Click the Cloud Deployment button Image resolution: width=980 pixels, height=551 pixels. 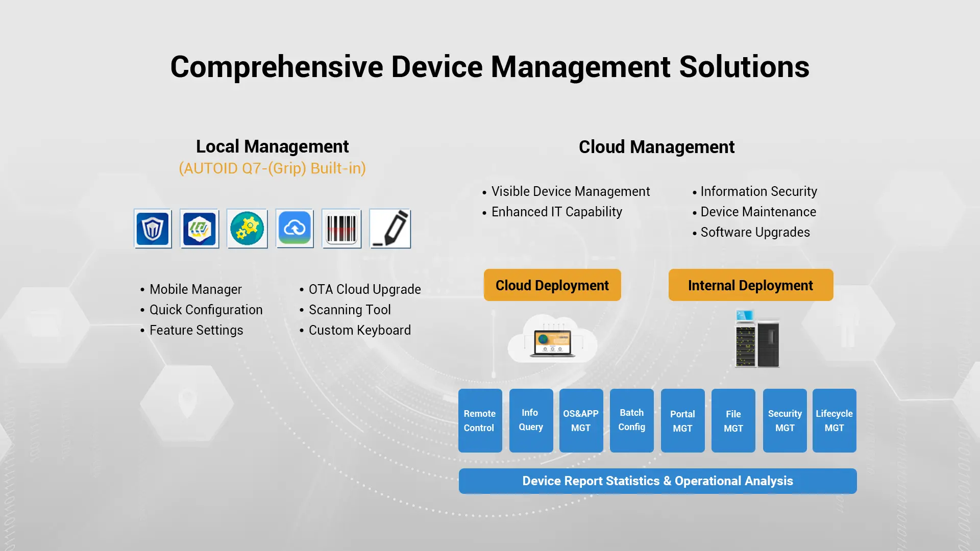552,285
